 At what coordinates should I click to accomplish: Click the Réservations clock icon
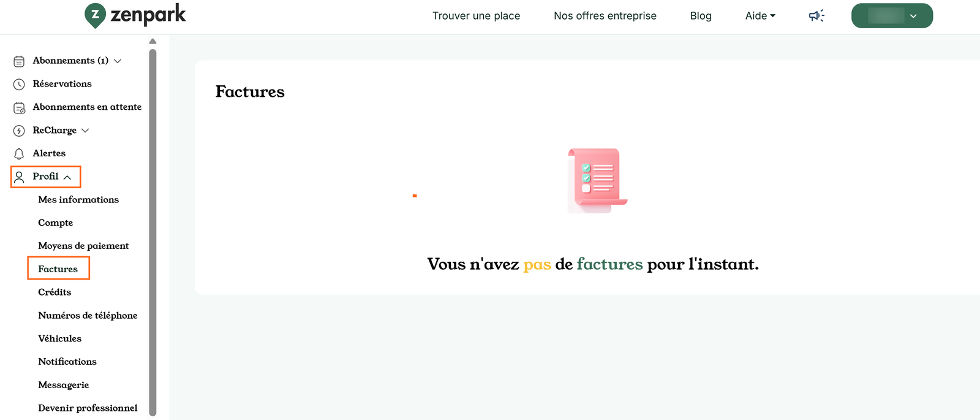(19, 84)
